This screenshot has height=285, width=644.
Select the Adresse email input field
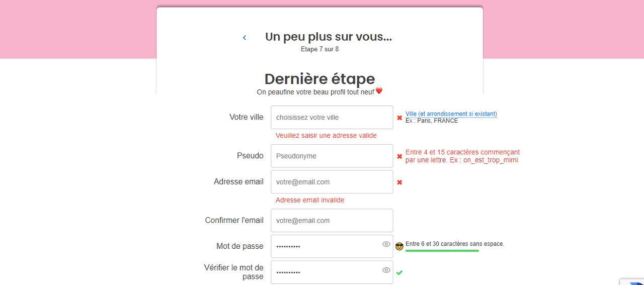click(332, 182)
